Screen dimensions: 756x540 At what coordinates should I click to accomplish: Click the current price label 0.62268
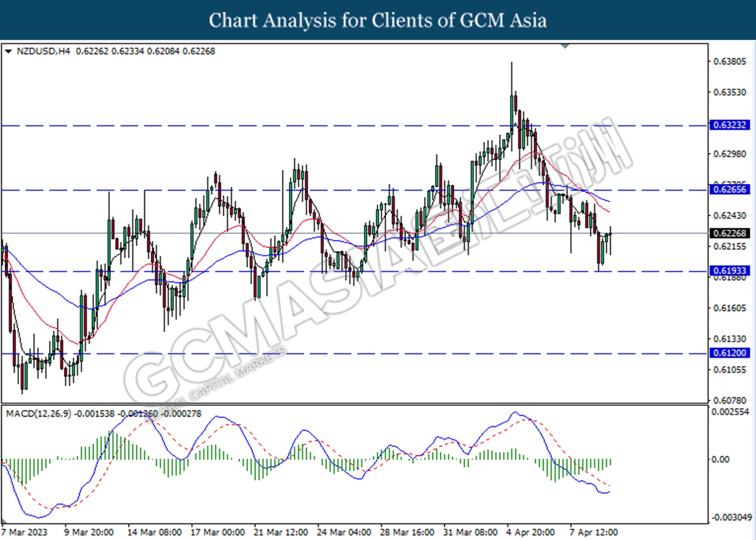point(730,233)
